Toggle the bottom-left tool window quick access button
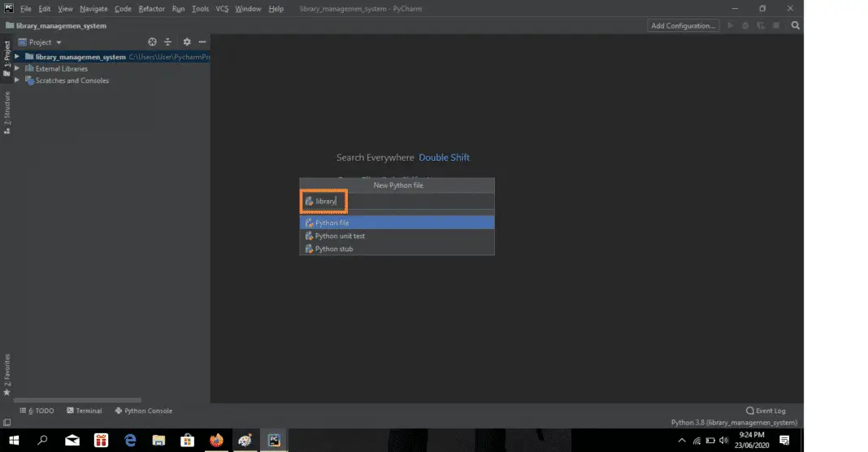 (x=7, y=423)
